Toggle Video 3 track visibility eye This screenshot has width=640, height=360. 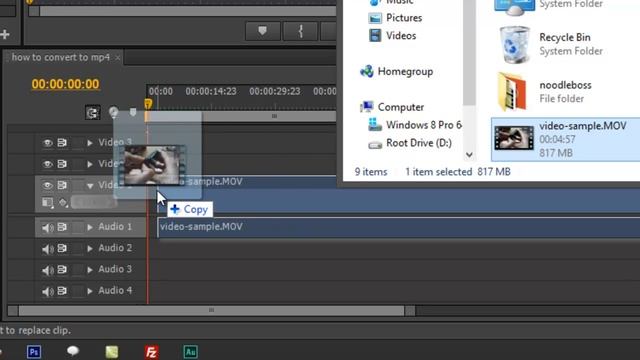point(48,143)
